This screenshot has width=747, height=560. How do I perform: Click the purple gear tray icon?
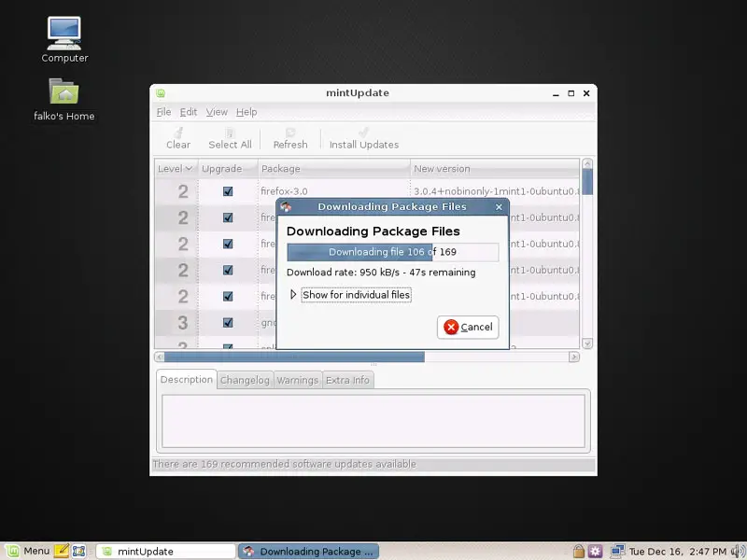pos(595,551)
